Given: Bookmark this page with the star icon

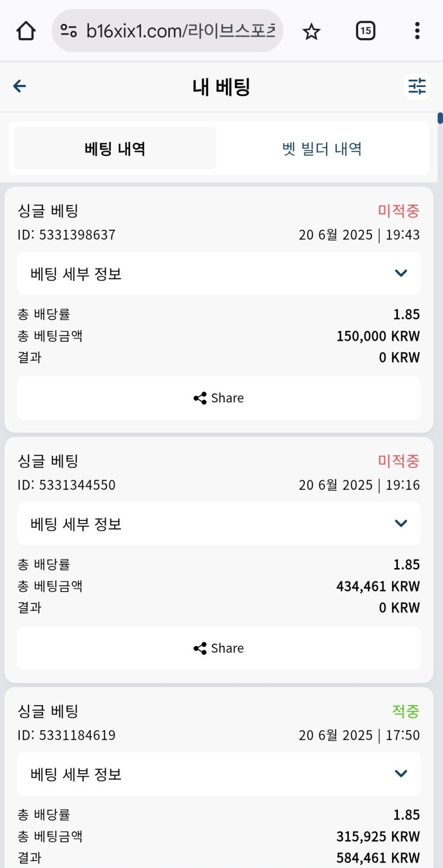Looking at the screenshot, I should (311, 31).
